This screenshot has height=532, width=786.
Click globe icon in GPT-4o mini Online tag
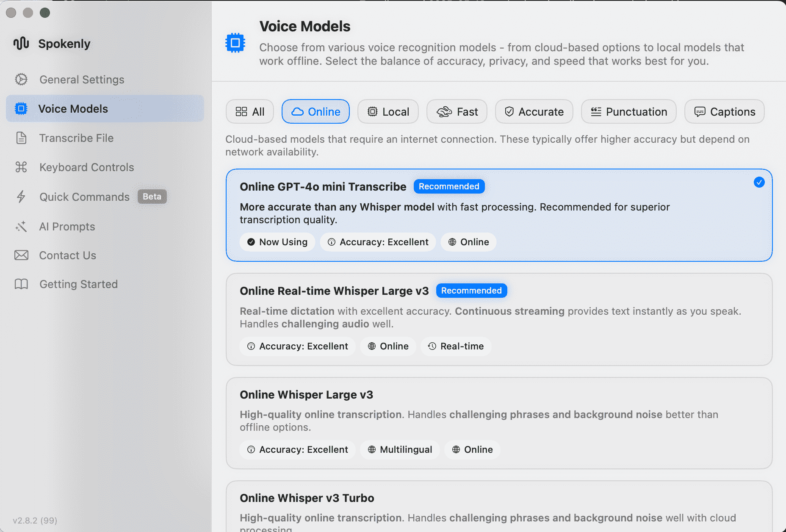452,242
